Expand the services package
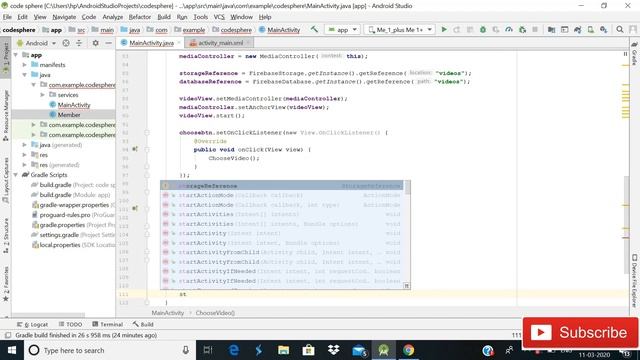The image size is (640, 360). (43, 95)
